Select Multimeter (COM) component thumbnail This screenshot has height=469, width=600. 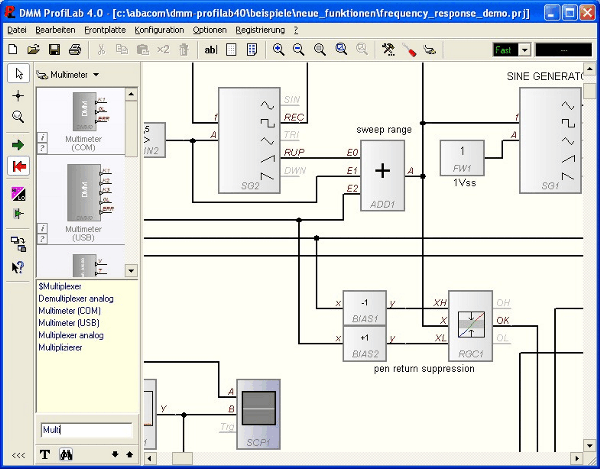coord(89,111)
